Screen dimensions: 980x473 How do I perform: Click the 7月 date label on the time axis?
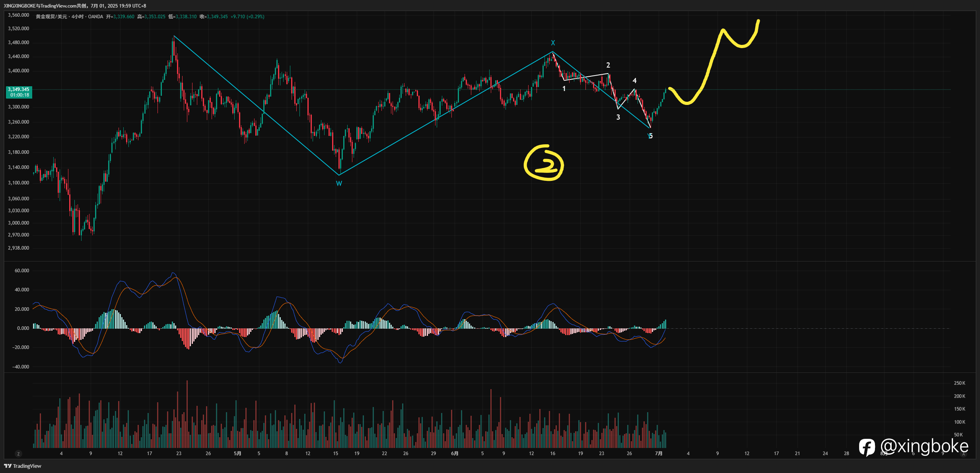[659, 454]
